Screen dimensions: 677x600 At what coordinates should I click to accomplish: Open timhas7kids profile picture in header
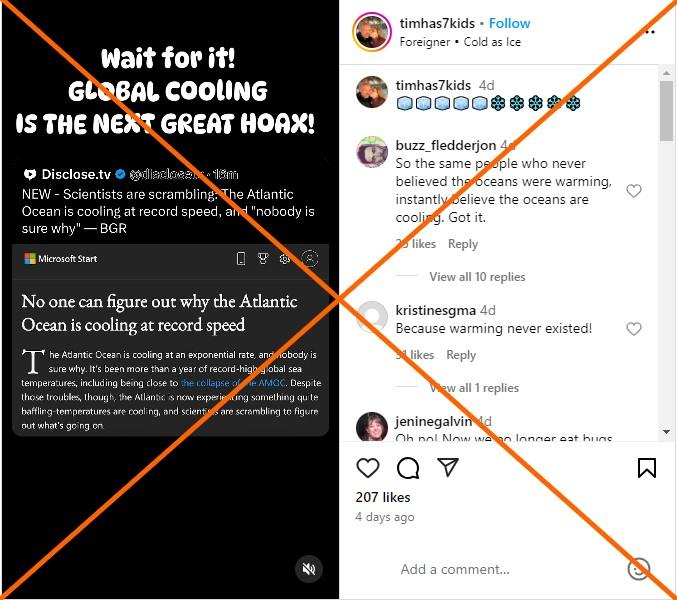(372, 32)
